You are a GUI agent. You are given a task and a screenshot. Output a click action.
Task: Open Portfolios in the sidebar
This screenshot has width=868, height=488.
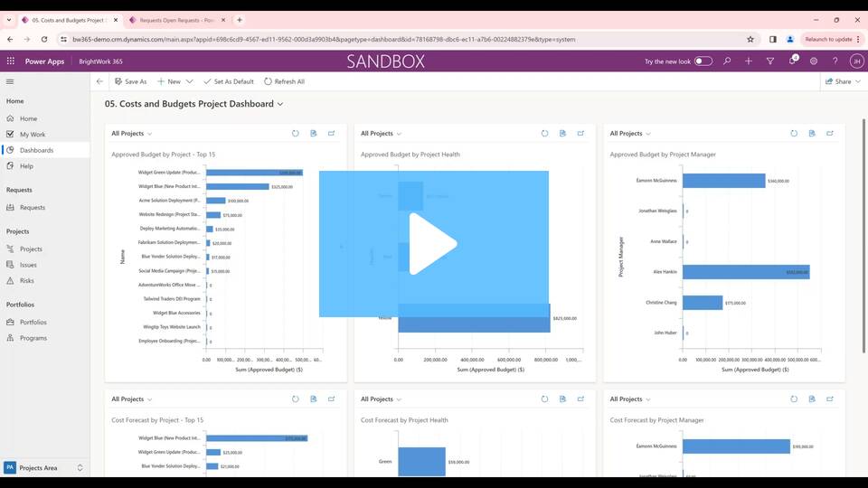[33, 322]
